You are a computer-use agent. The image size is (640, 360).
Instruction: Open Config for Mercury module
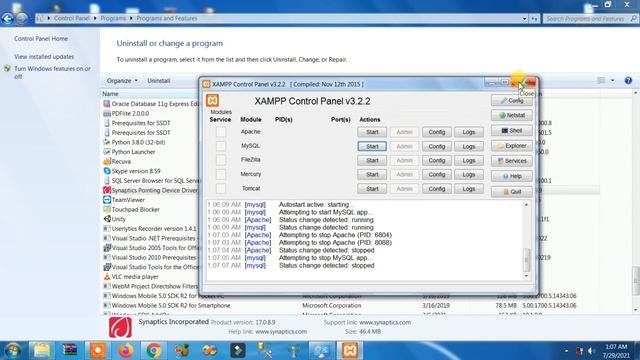436,175
